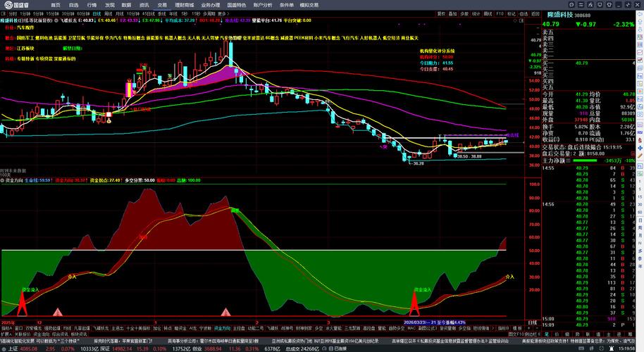
Task: Click the round icon before 飞碟妖龙 indicator
Action: coord(56,20)
